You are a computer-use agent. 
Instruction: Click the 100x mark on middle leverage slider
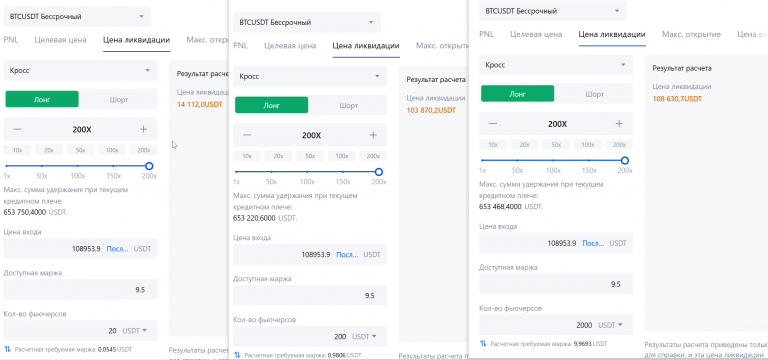307,182
